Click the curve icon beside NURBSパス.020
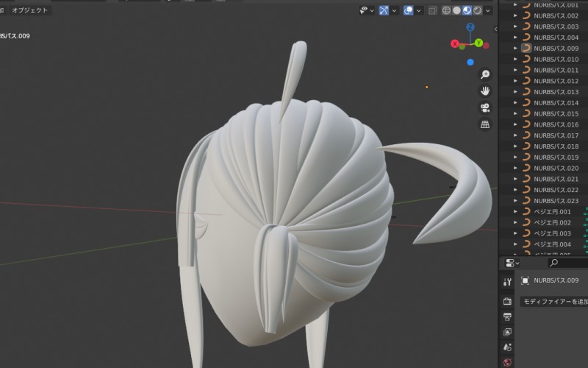The height and width of the screenshot is (368, 588). coord(526,168)
